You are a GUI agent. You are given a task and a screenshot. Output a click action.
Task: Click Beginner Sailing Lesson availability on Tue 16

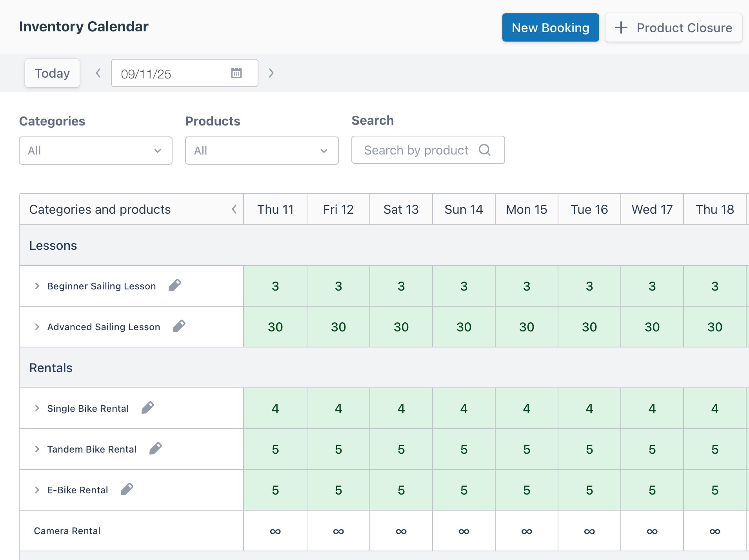coord(589,286)
